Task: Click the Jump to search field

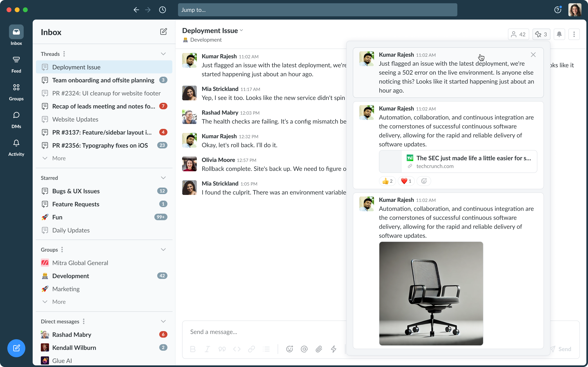Action: click(317, 10)
